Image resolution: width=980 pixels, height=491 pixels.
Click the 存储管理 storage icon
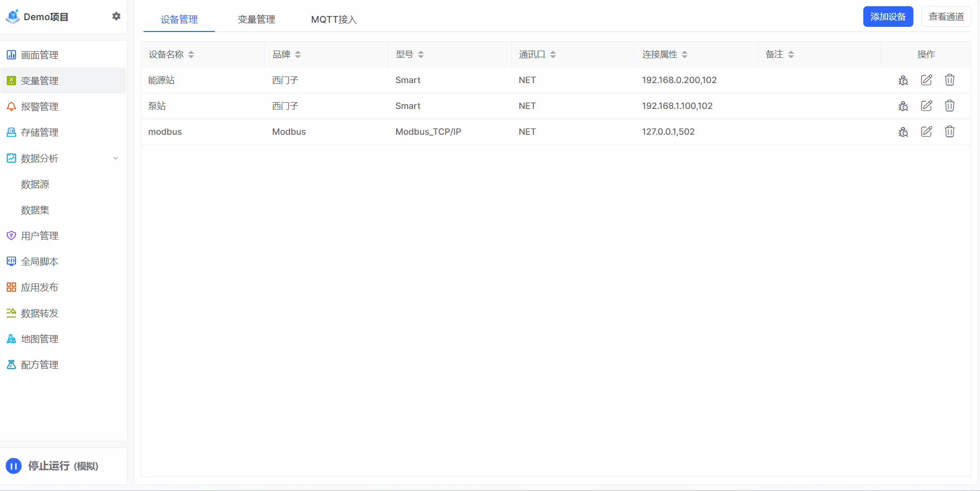(x=11, y=132)
